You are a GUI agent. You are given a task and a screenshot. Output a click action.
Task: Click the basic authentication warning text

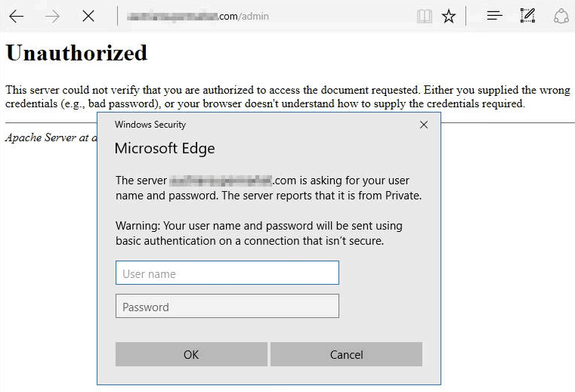pyautogui.click(x=258, y=233)
